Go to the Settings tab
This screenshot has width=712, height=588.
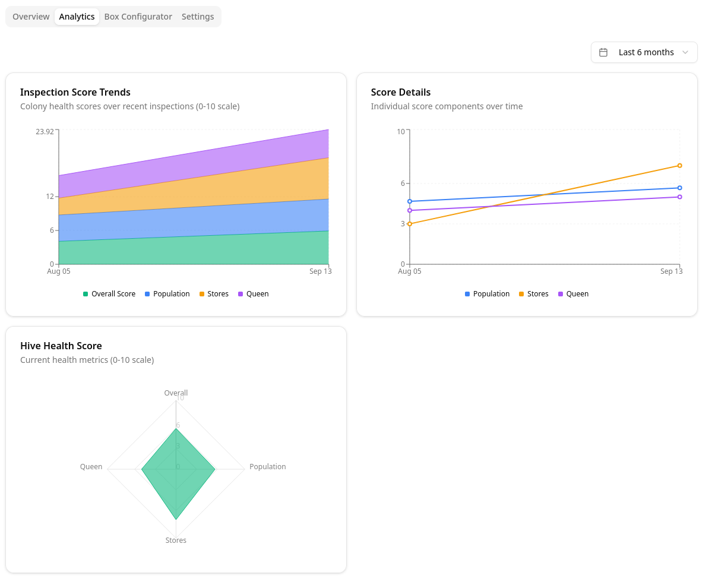coord(198,16)
